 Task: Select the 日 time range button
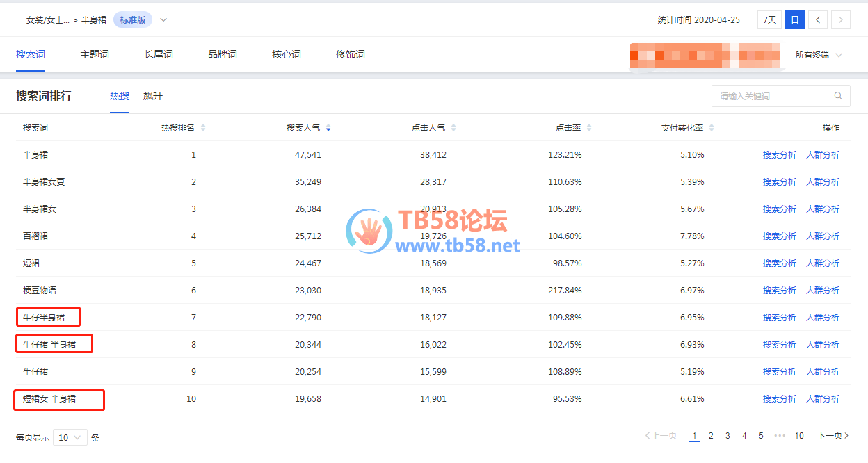[794, 19]
